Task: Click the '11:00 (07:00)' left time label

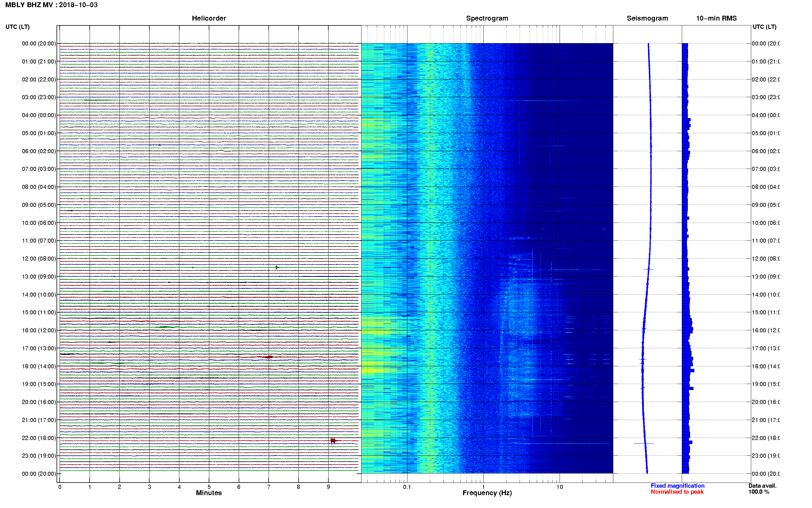Action: point(39,241)
